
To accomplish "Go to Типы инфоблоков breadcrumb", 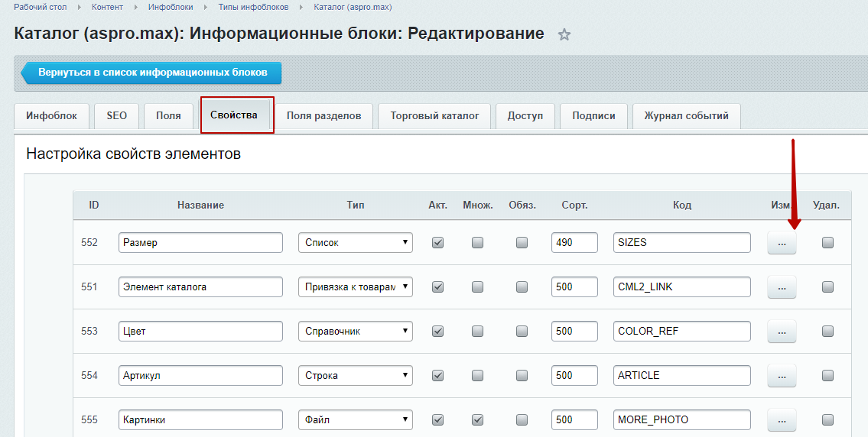I will (x=253, y=7).
